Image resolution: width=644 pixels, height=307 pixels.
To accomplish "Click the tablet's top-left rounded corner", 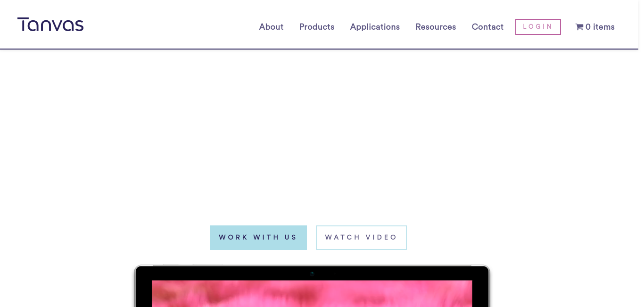I will click(x=139, y=269).
